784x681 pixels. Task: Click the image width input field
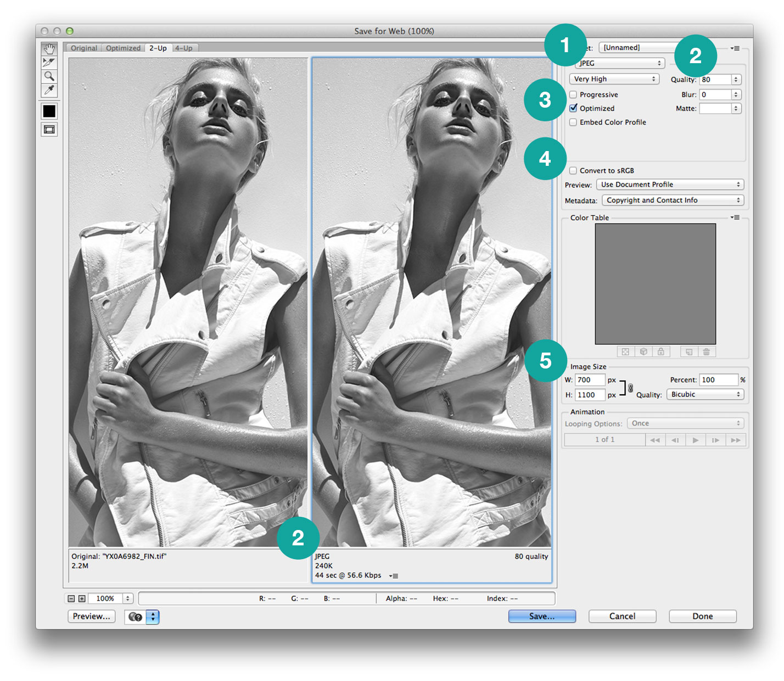590,379
